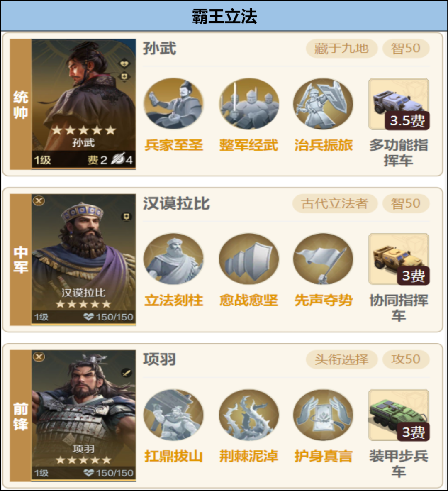Image resolution: width=448 pixels, height=491 pixels.
Task: Select the 兵家至圣 skill icon
Action: [173, 104]
